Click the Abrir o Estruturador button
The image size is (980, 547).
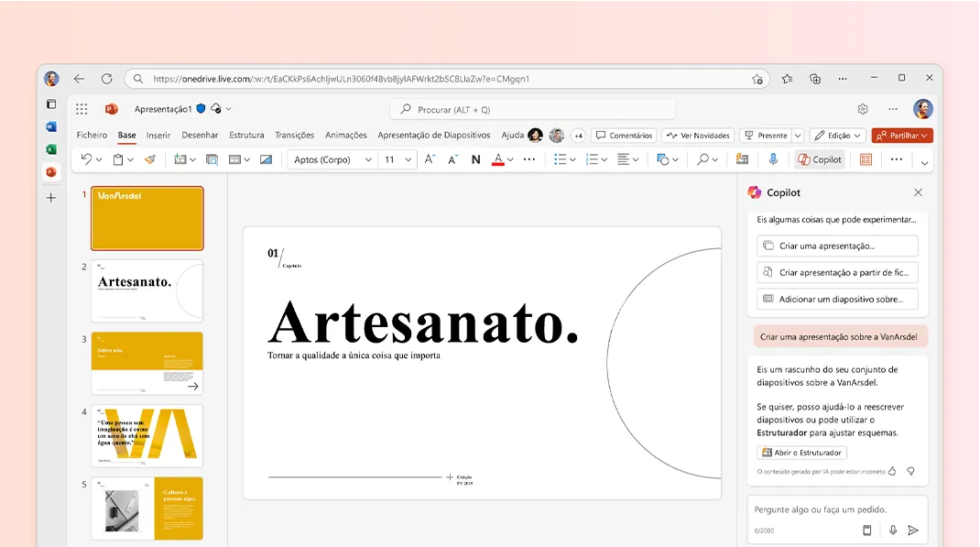(802, 453)
